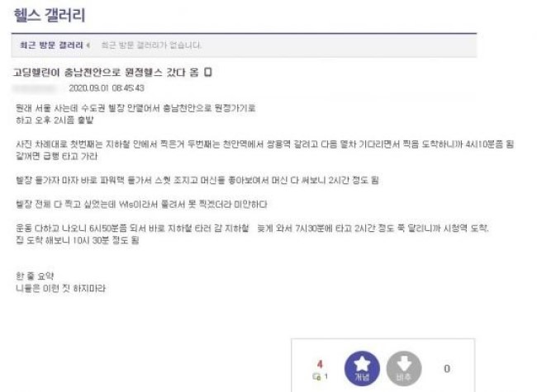Click the final line 니들은 이런 짓 하지마라
This screenshot has height=392, width=537.
60,288
